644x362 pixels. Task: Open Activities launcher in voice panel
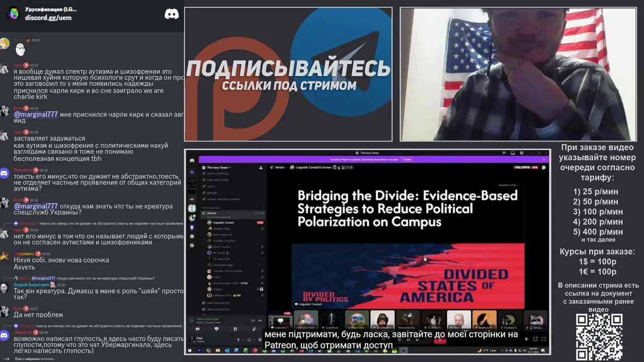(235, 329)
